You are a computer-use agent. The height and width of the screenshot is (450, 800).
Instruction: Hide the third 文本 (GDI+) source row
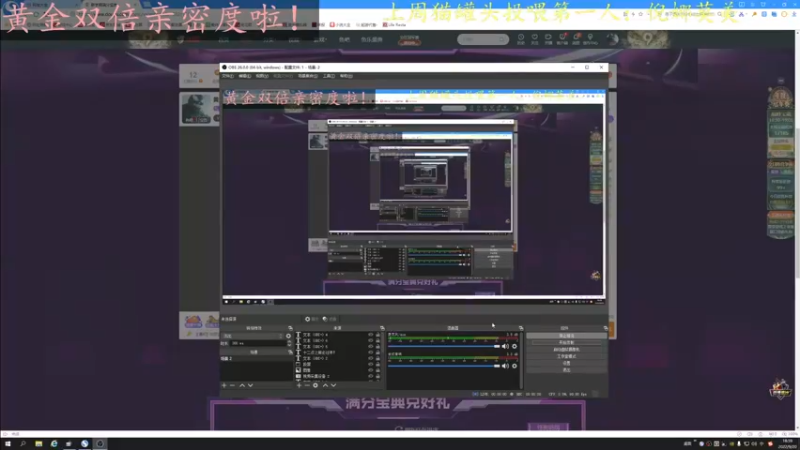tap(370, 346)
